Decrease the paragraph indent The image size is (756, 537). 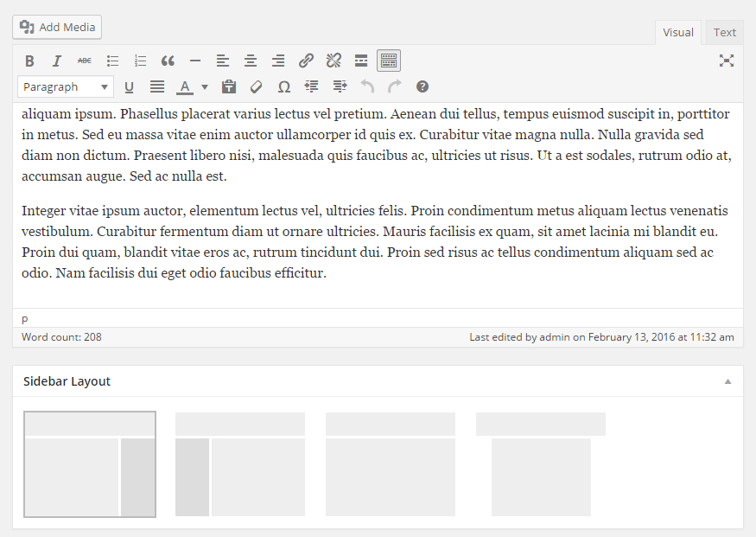(x=311, y=86)
